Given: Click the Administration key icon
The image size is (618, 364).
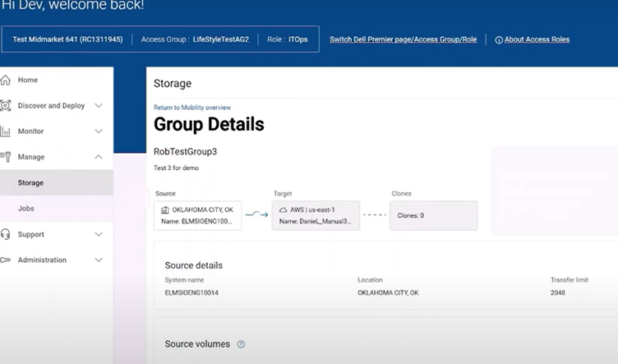Looking at the screenshot, I should click(x=6, y=260).
